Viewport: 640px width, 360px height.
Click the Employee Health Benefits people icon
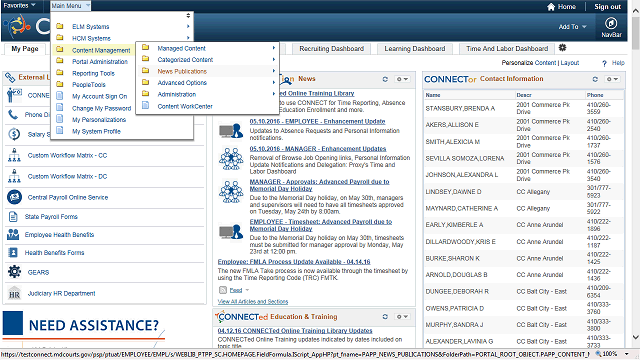pyautogui.click(x=13, y=234)
